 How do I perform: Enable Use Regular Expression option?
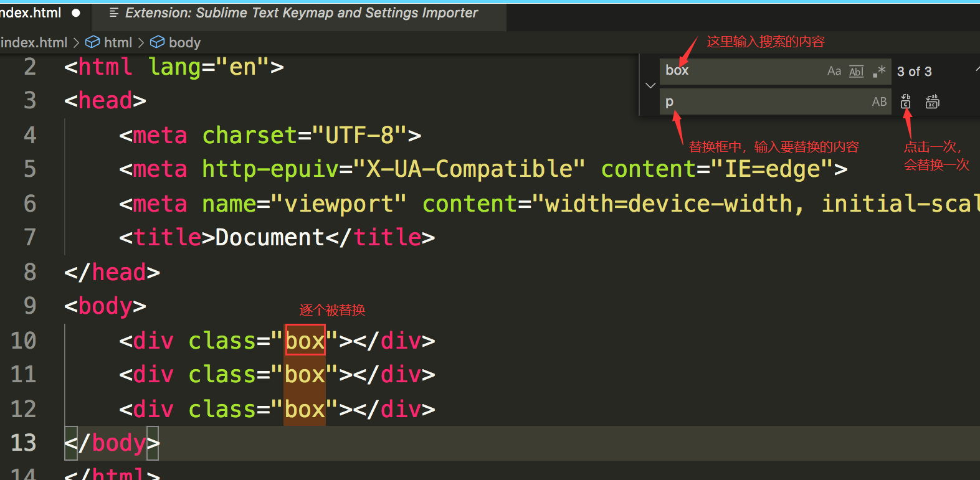[x=879, y=71]
